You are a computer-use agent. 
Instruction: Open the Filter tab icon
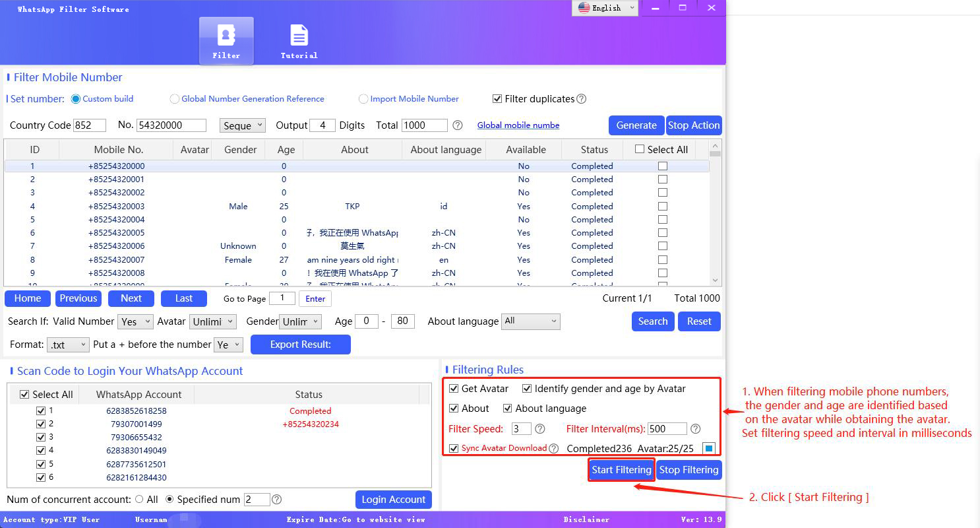pyautogui.click(x=226, y=41)
